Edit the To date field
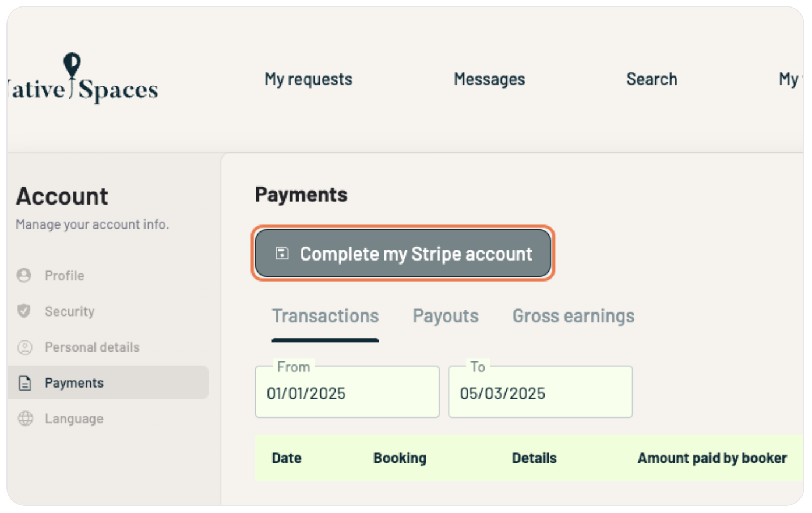812x513 pixels. click(540, 393)
